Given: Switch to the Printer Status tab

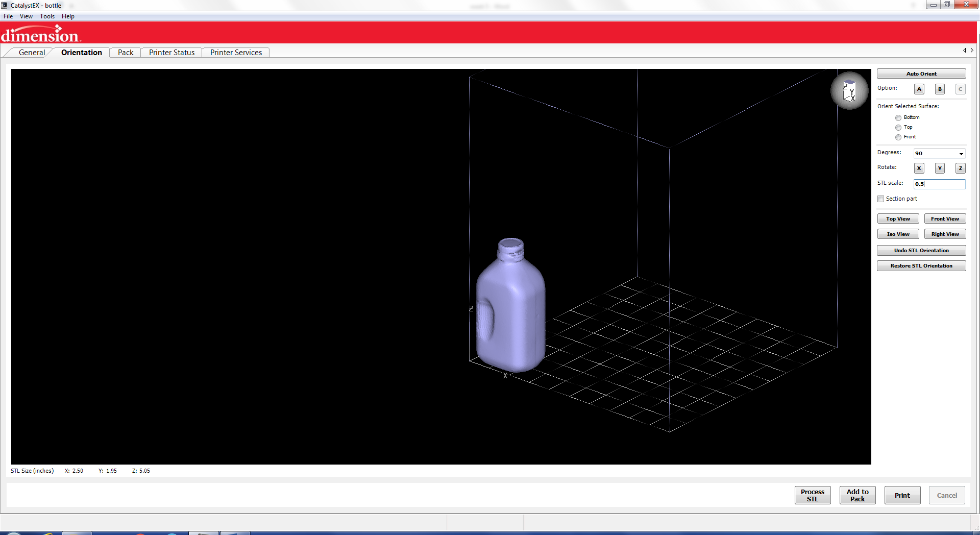Looking at the screenshot, I should (171, 53).
